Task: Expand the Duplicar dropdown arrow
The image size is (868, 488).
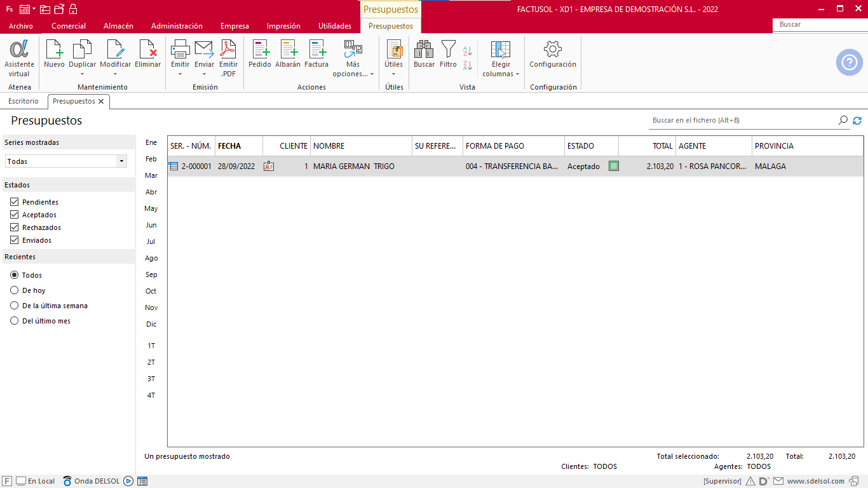Action: (83, 74)
